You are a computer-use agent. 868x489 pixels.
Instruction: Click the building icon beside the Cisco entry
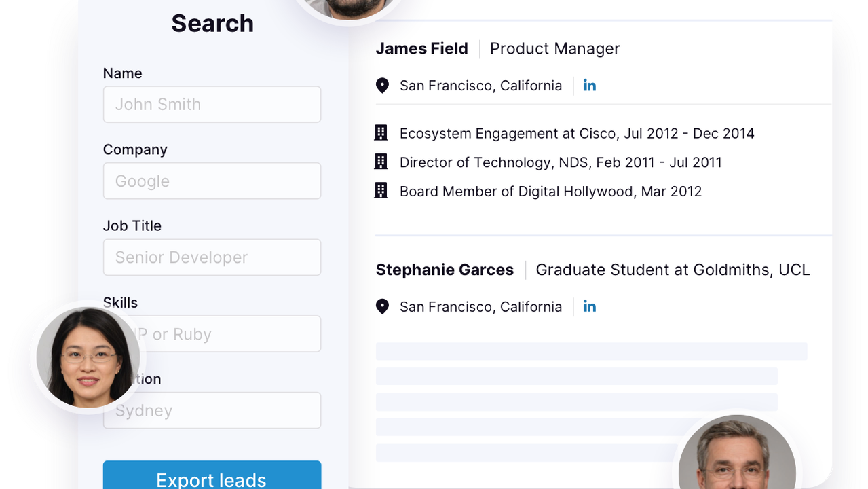point(381,132)
